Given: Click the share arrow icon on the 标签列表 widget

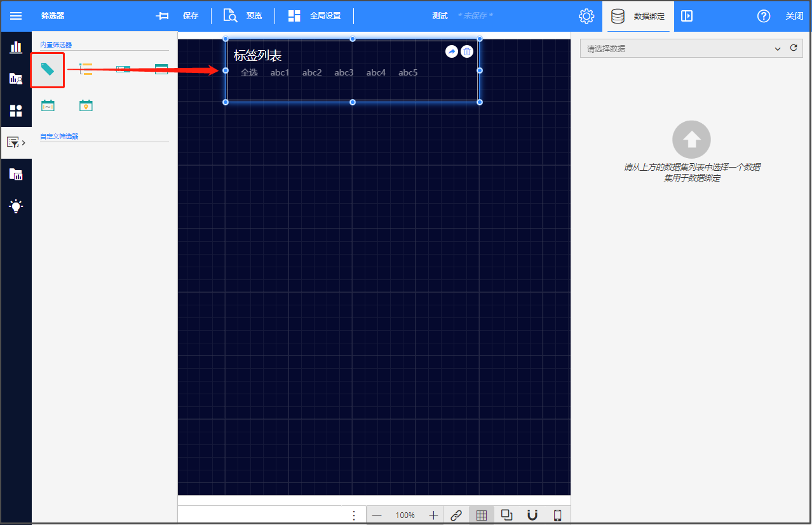Looking at the screenshot, I should (452, 51).
